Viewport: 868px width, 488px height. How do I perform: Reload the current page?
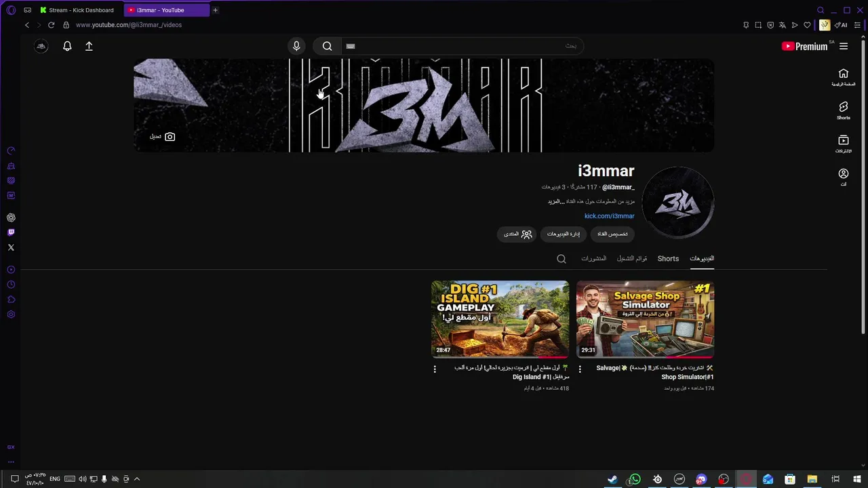pos(51,25)
